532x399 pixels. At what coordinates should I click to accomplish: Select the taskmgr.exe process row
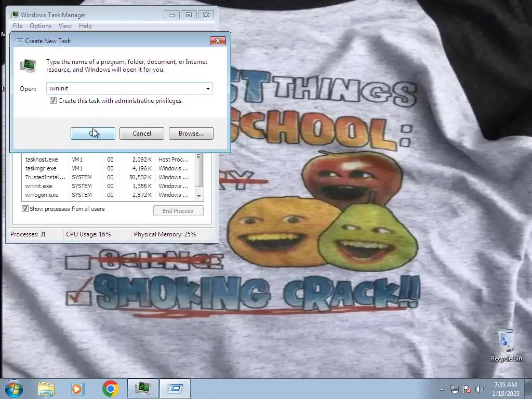(x=109, y=168)
